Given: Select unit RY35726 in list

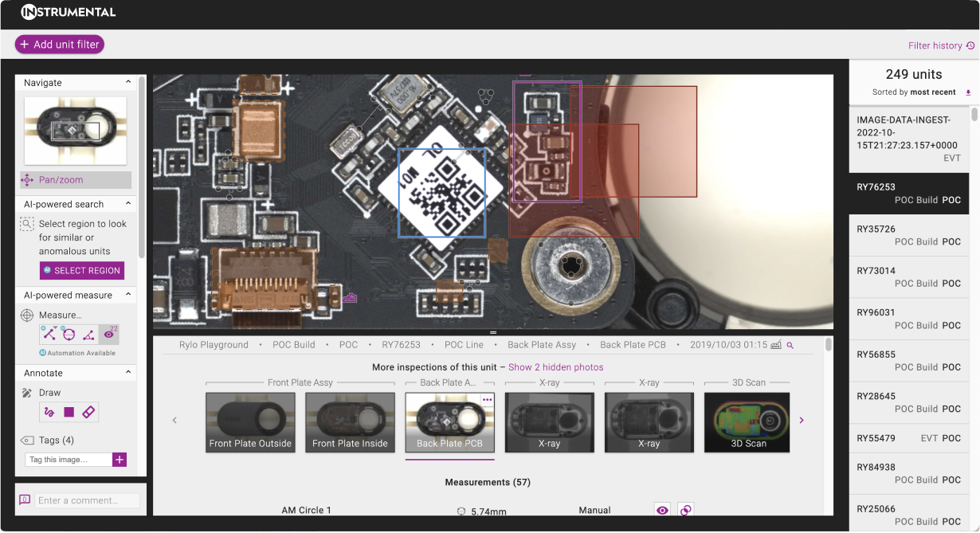Looking at the screenshot, I should click(908, 235).
